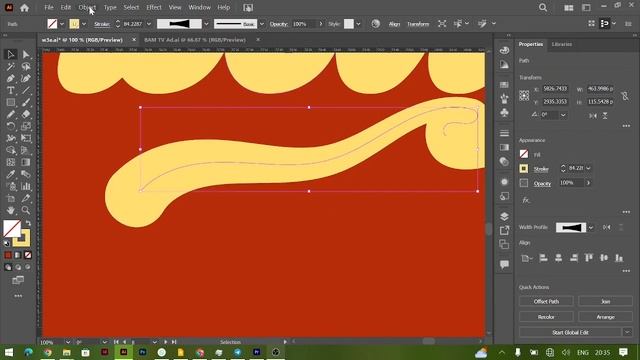Open the brush definition dropdown
Image resolution: width=640 pixels, height=360 pixels.
click(x=262, y=24)
